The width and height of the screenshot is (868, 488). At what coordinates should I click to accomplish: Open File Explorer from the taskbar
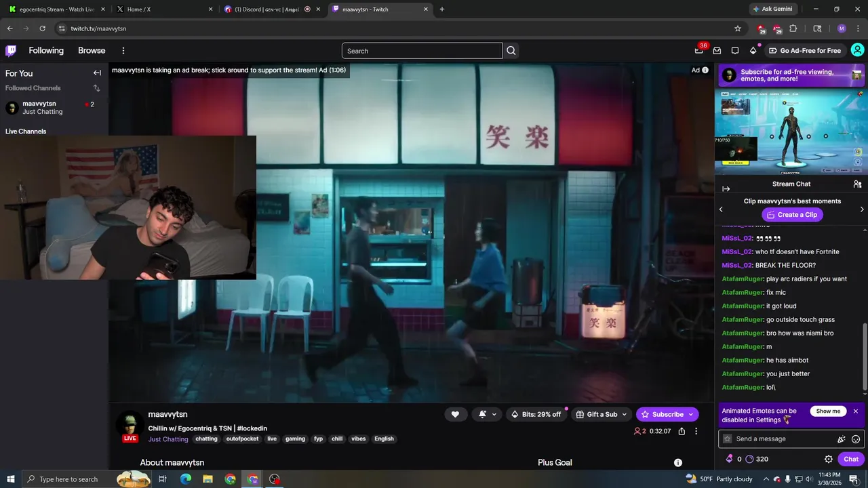(208, 479)
